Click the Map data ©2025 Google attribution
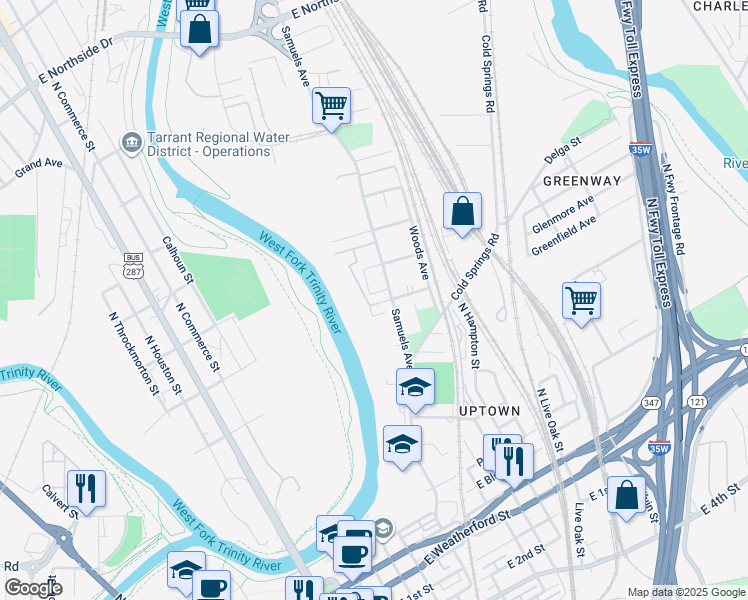 tap(687, 592)
